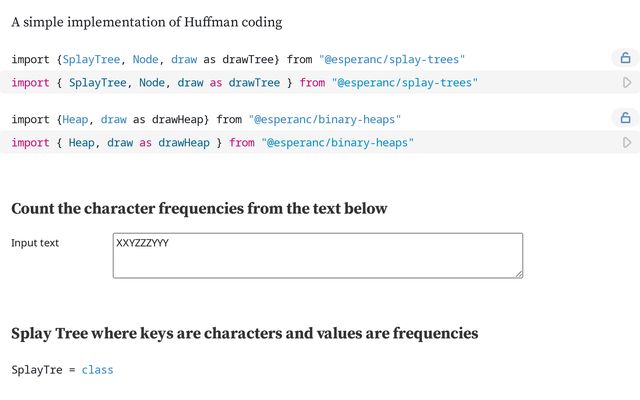Viewport: 640px width, 400px height.
Task: Toggle the lock icon on binary-heaps import cell
Action: tap(625, 118)
